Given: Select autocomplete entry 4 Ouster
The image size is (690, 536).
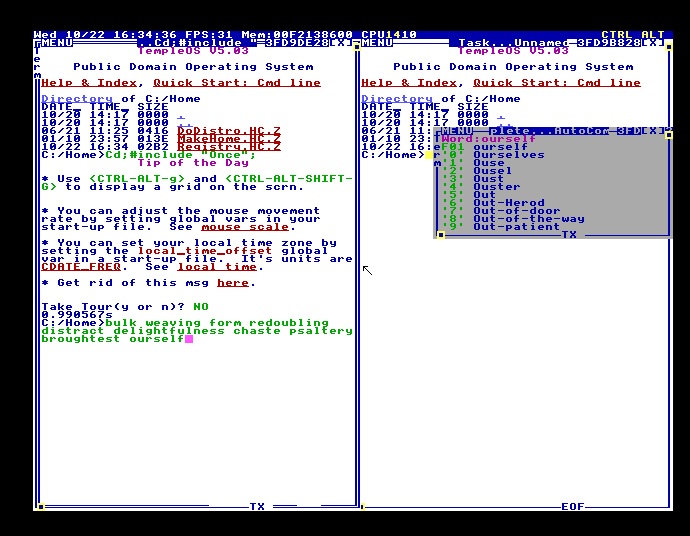Looking at the screenshot, I should click(x=481, y=187).
